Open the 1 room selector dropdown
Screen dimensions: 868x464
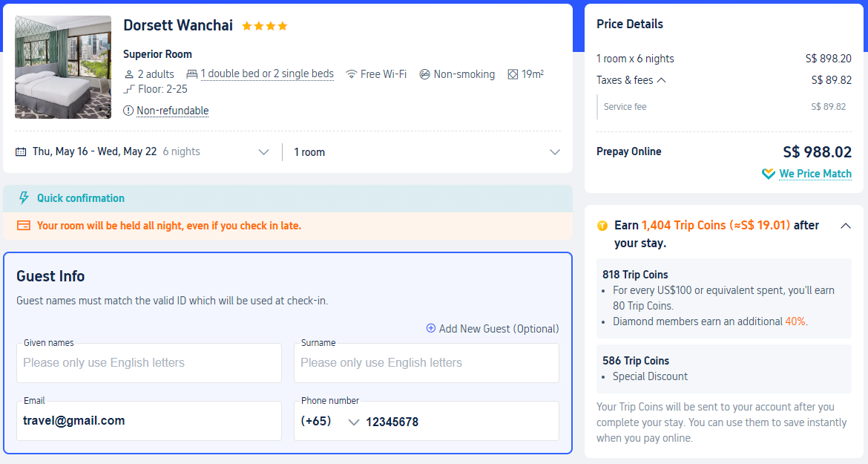pyautogui.click(x=555, y=152)
